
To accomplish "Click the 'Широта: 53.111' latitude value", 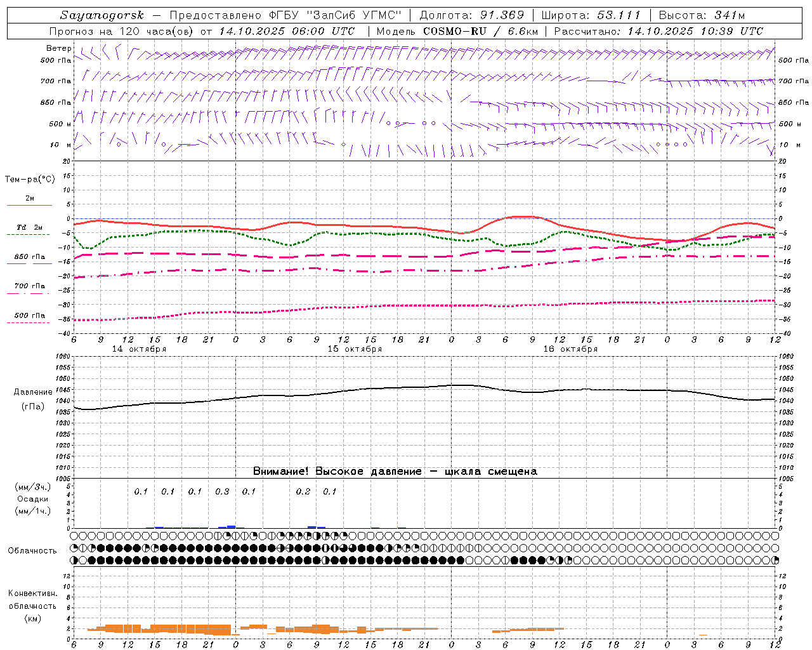I will (x=591, y=15).
